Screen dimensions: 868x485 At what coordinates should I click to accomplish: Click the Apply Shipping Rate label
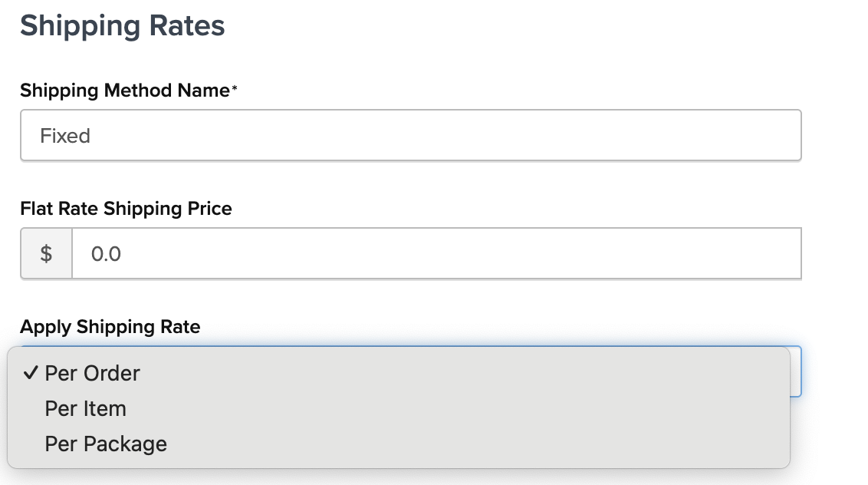pos(110,327)
